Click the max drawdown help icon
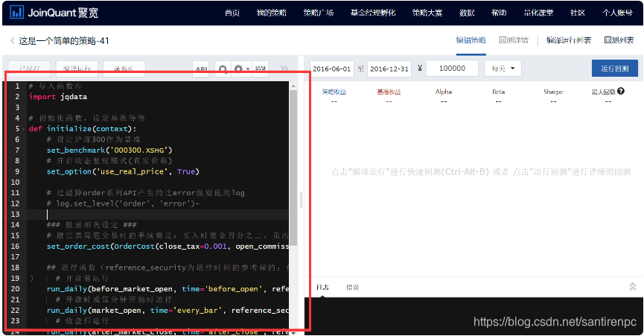644x336 pixels. click(621, 91)
